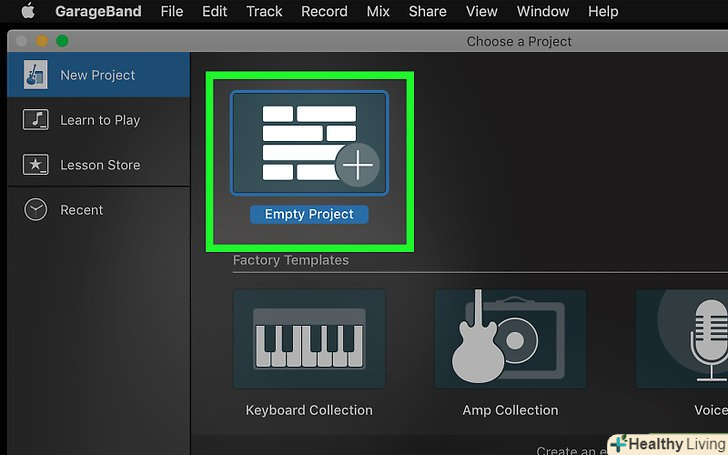
Task: Choose the Voice microphone template icon
Action: [x=682, y=339]
